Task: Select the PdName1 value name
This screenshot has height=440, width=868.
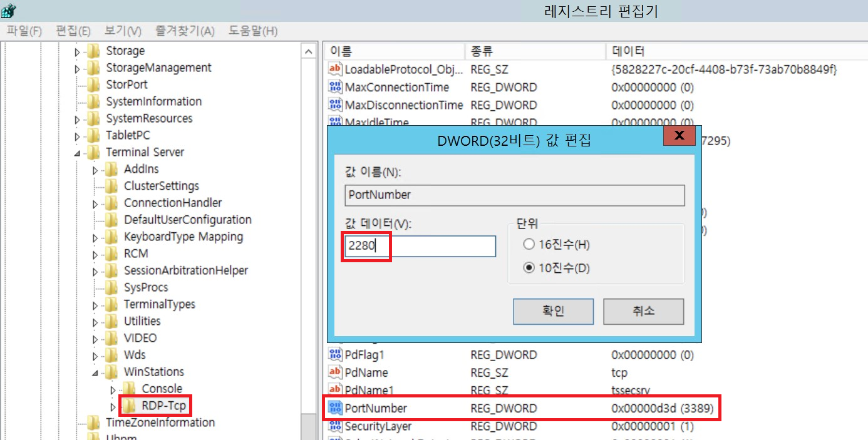Action: (x=369, y=391)
